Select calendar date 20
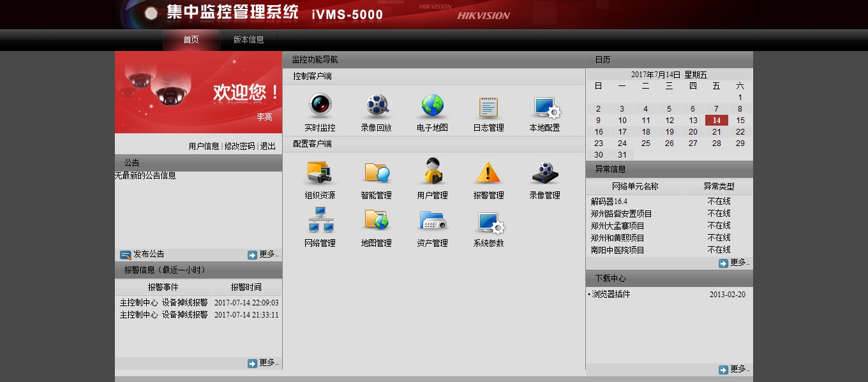 click(693, 132)
